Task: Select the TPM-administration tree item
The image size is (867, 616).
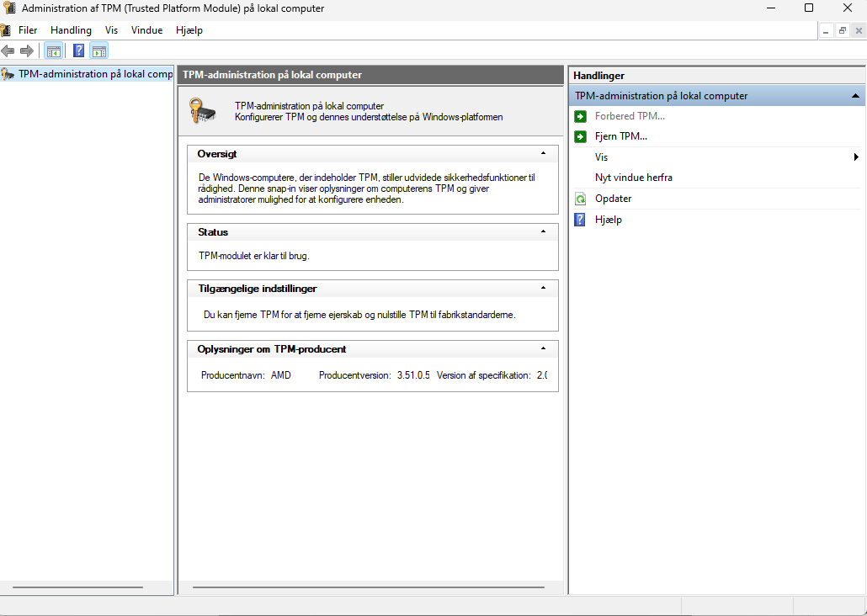Action: (84, 73)
